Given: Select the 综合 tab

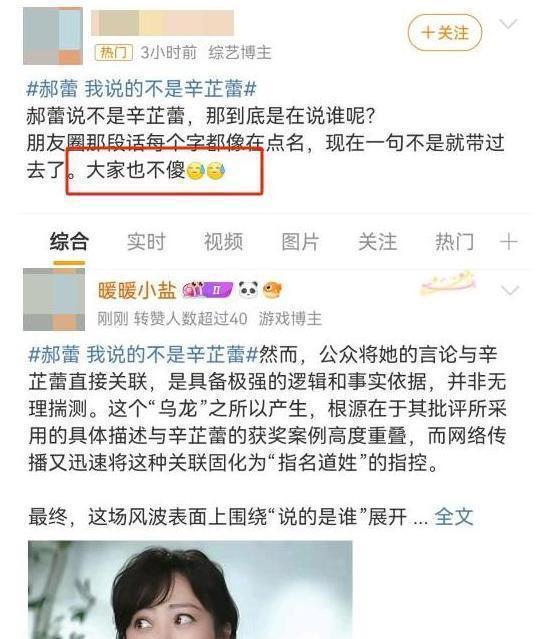Looking at the screenshot, I should tap(69, 242).
